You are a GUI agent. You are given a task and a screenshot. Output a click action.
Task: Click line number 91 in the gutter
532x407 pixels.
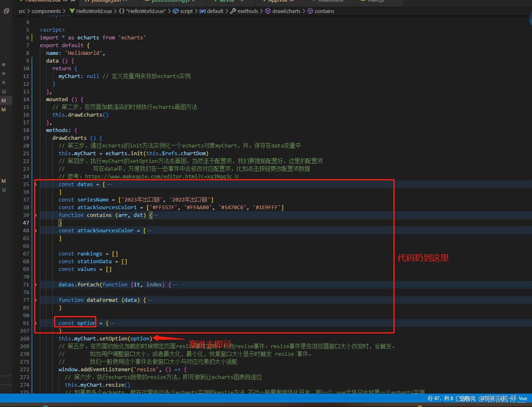click(26, 323)
